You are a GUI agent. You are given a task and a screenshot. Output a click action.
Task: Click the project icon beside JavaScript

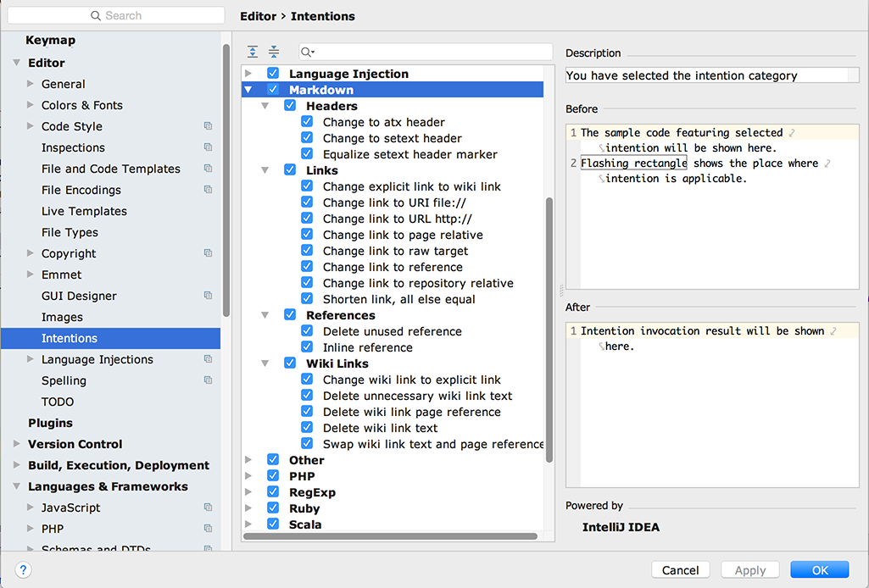pyautogui.click(x=208, y=508)
